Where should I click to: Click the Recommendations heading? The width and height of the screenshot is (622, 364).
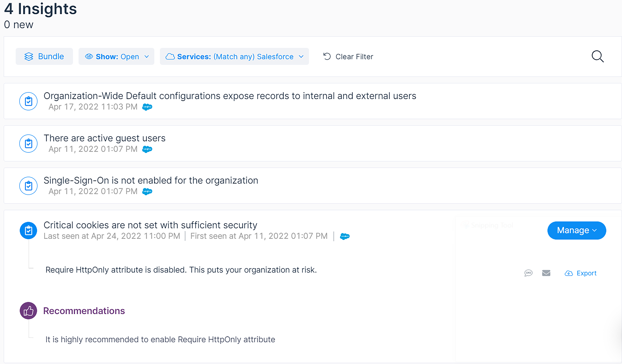click(84, 311)
